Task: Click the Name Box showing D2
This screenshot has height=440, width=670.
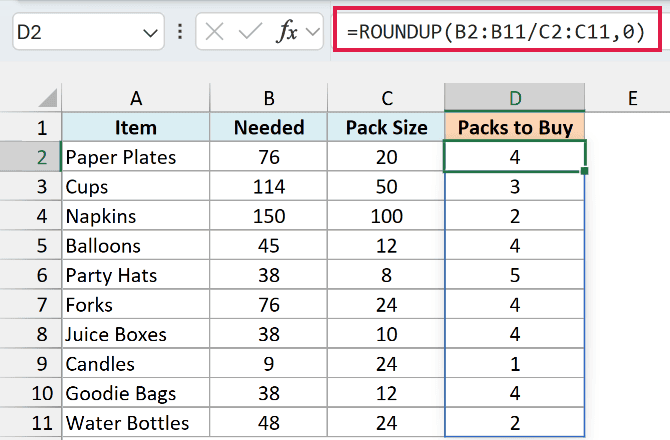Action: point(88,32)
